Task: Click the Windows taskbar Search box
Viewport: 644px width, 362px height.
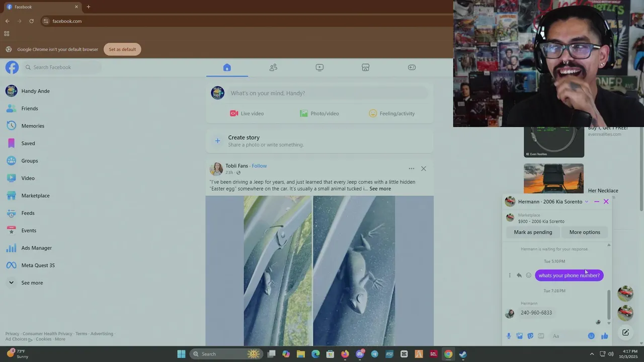Action: [x=226, y=354]
